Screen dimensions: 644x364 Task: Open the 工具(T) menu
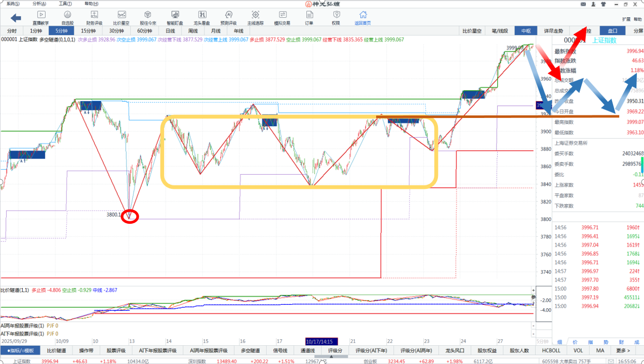[65, 4]
